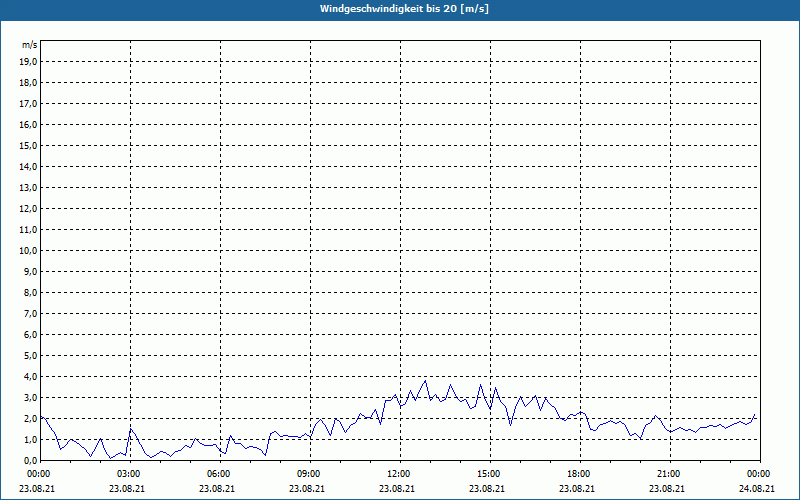This screenshot has width=800, height=500.
Task: Click the 03:00 time label
Action: click(x=131, y=474)
